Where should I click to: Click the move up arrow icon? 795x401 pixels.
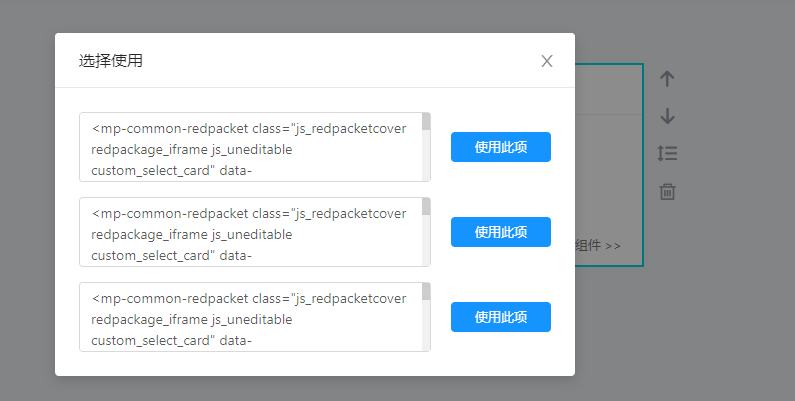tap(668, 79)
